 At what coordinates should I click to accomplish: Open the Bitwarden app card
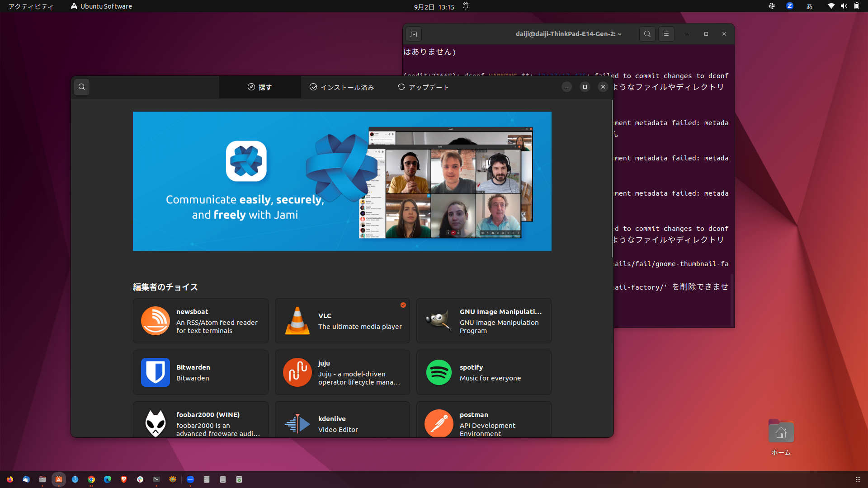coord(201,372)
